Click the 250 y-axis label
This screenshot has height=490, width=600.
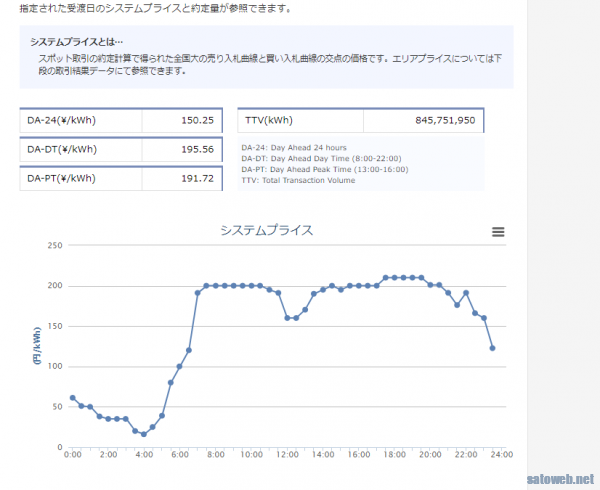pyautogui.click(x=55, y=245)
